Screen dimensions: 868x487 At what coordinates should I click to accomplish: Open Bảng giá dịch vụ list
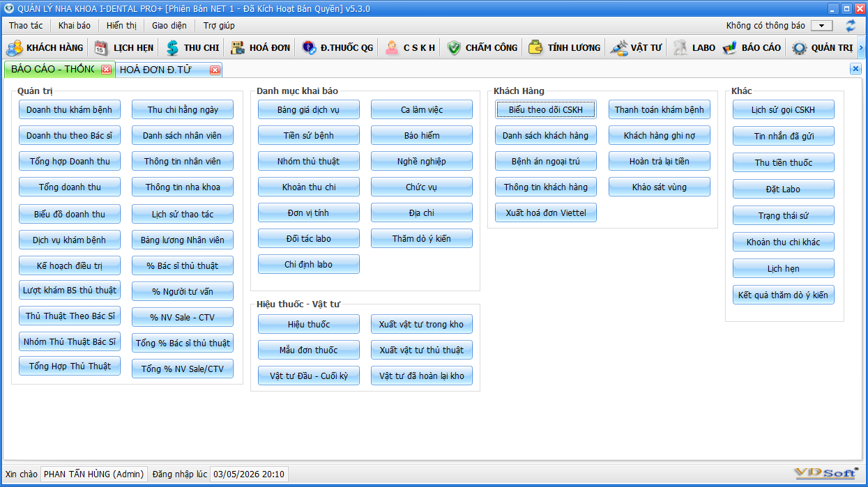tap(309, 109)
